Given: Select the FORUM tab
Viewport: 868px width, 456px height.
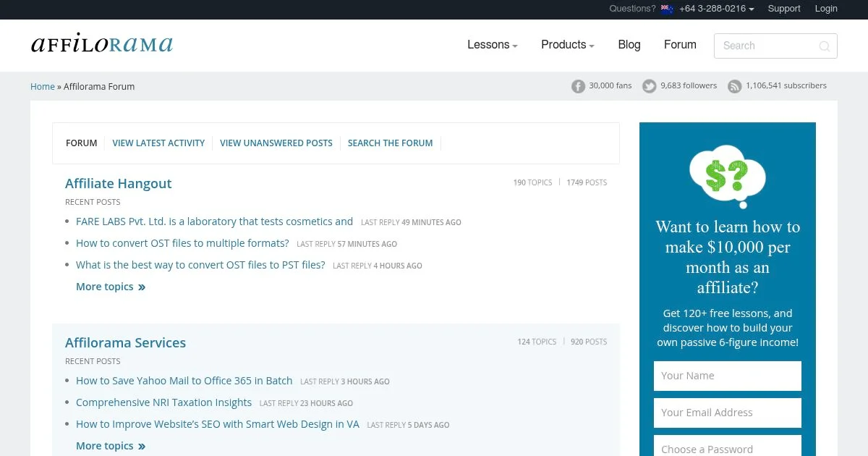Looking at the screenshot, I should (81, 143).
